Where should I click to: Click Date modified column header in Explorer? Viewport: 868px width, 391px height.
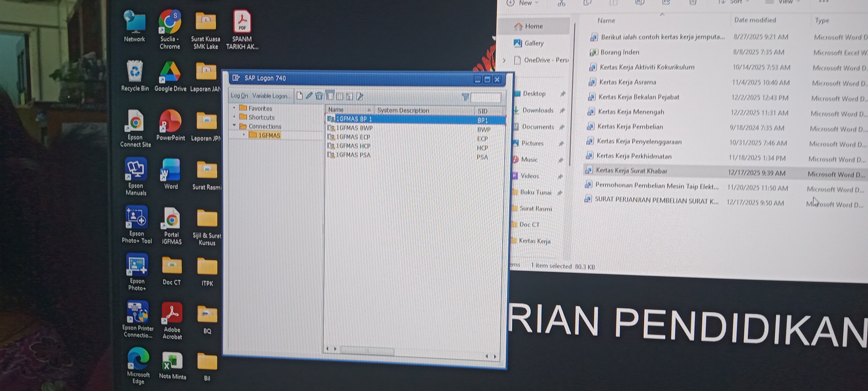(755, 20)
